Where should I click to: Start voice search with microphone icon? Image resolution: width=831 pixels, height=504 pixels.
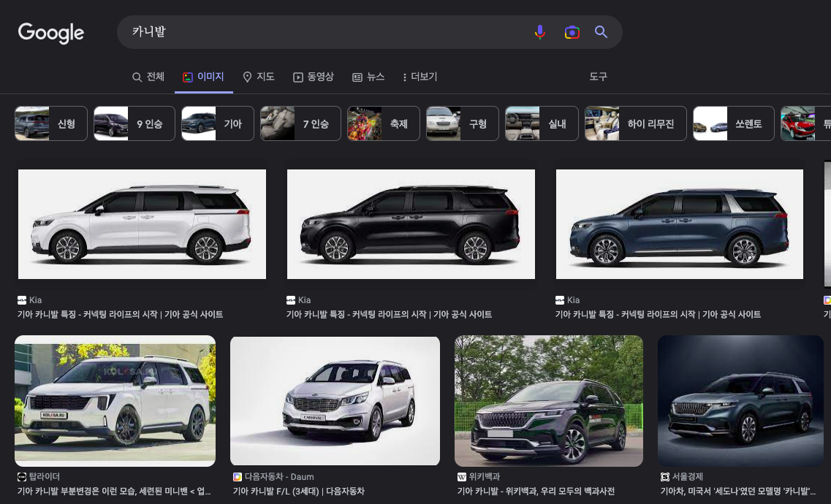(x=539, y=32)
